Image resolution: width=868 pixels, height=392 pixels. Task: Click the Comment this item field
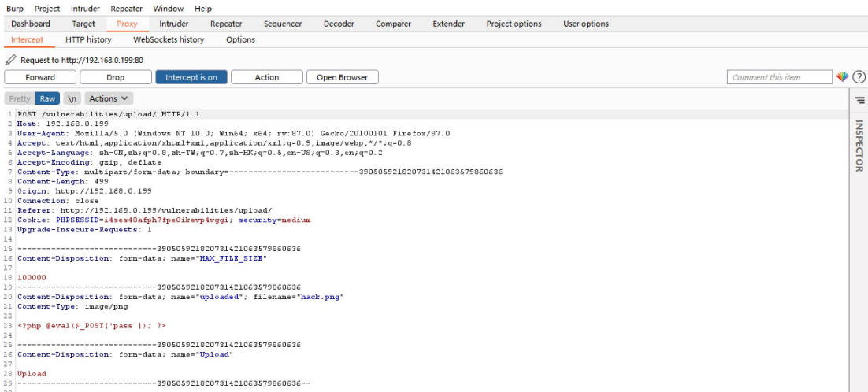[778, 77]
